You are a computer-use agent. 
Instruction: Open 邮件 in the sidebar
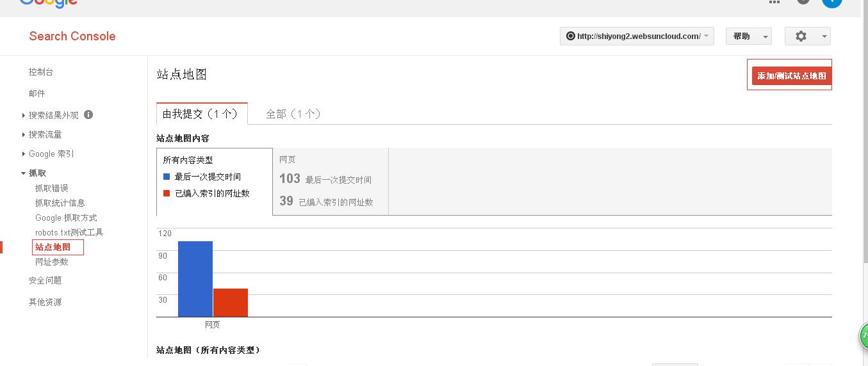(37, 93)
